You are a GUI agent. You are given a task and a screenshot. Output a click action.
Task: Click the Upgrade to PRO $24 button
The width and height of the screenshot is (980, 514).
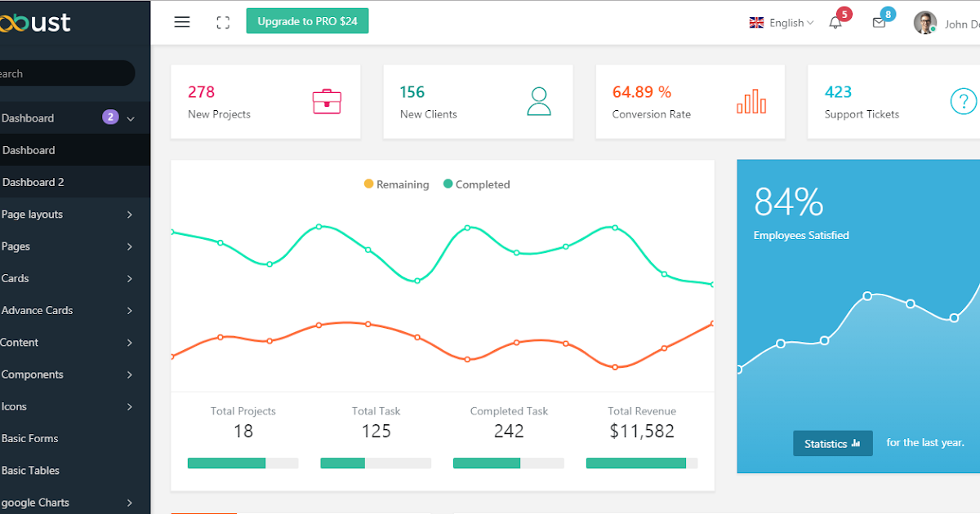[307, 21]
